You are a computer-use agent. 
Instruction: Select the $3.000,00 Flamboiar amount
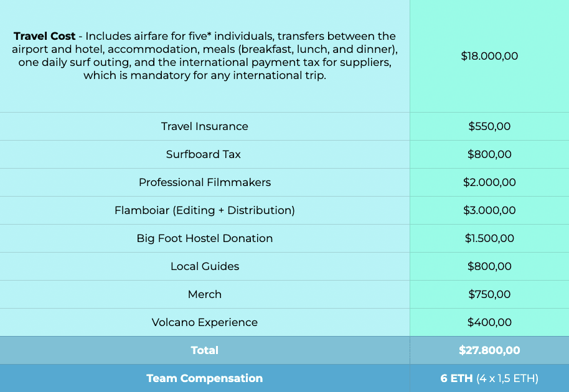(489, 210)
